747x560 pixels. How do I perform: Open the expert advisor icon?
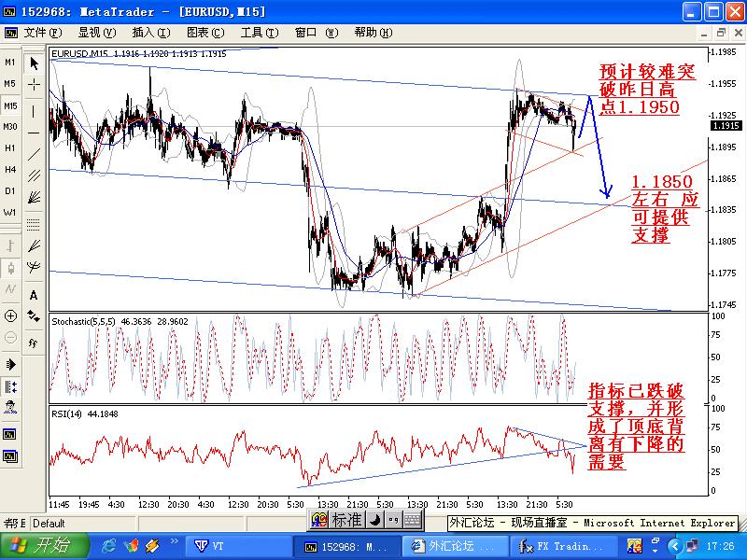pyautogui.click(x=10, y=408)
